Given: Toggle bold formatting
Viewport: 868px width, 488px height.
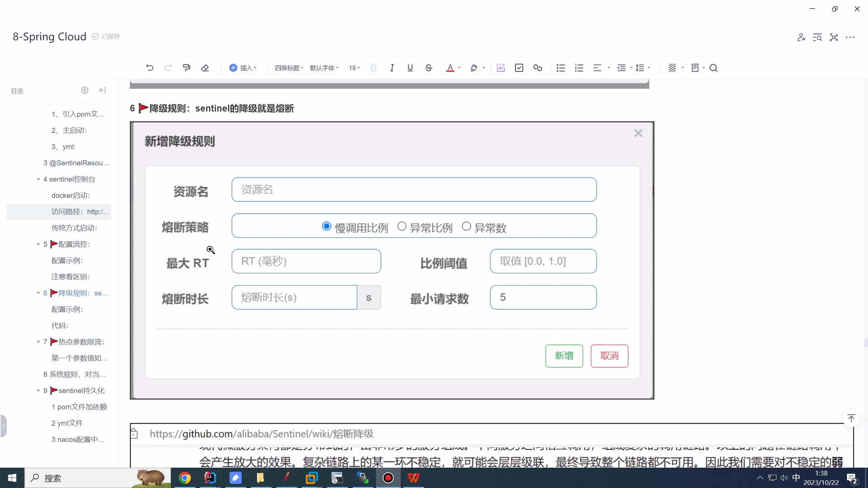Looking at the screenshot, I should [373, 68].
